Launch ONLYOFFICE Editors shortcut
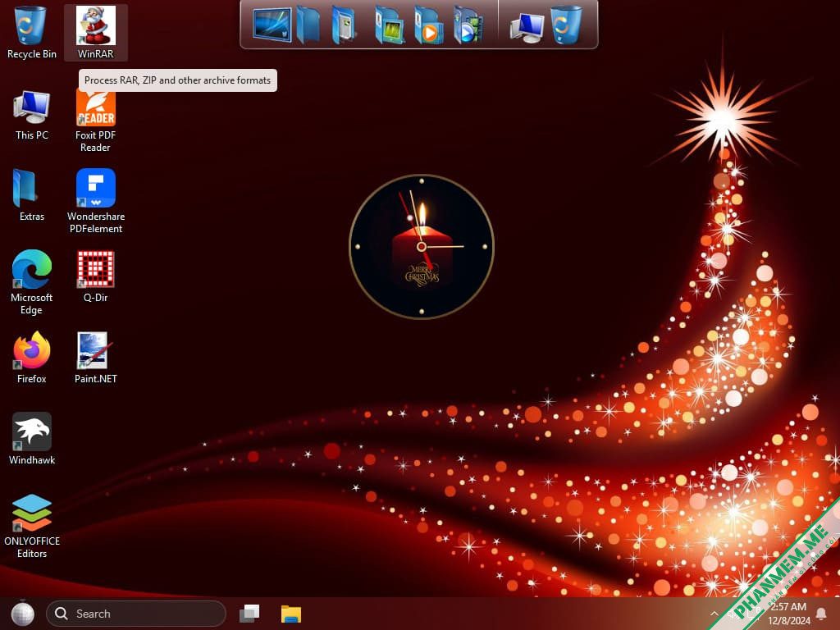 click(x=32, y=526)
